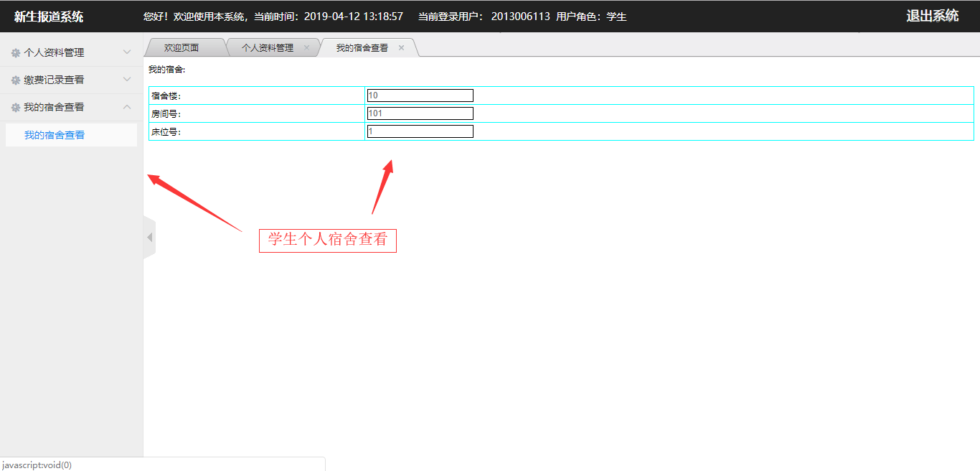Focus the 宿舍楼 field showing 10
Screen dimensions: 980x471
[420, 95]
